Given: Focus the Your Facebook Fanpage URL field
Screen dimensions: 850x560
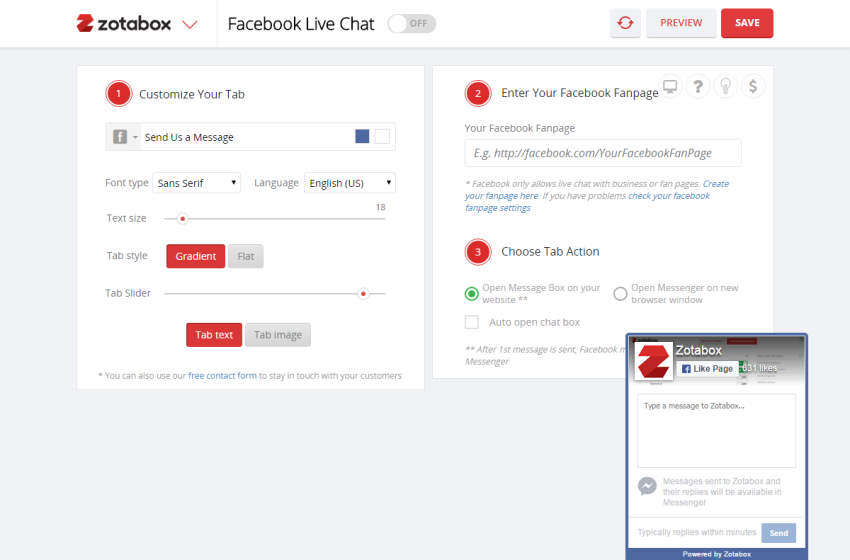Looking at the screenshot, I should [603, 153].
